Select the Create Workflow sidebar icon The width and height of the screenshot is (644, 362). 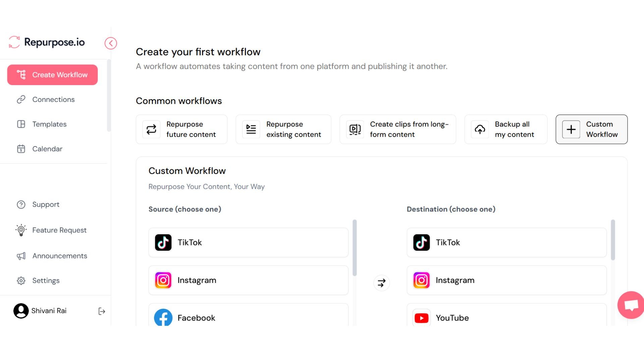[x=21, y=74]
